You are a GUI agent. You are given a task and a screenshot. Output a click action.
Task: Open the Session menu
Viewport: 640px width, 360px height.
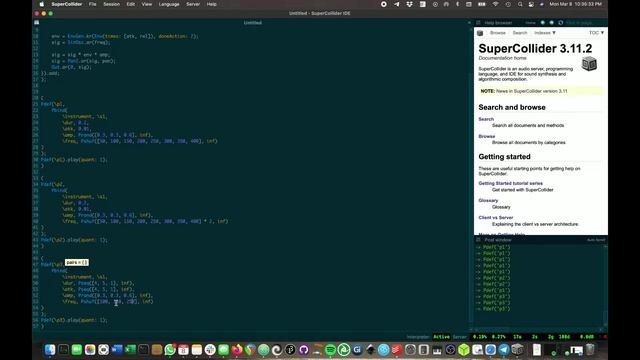(111, 4)
